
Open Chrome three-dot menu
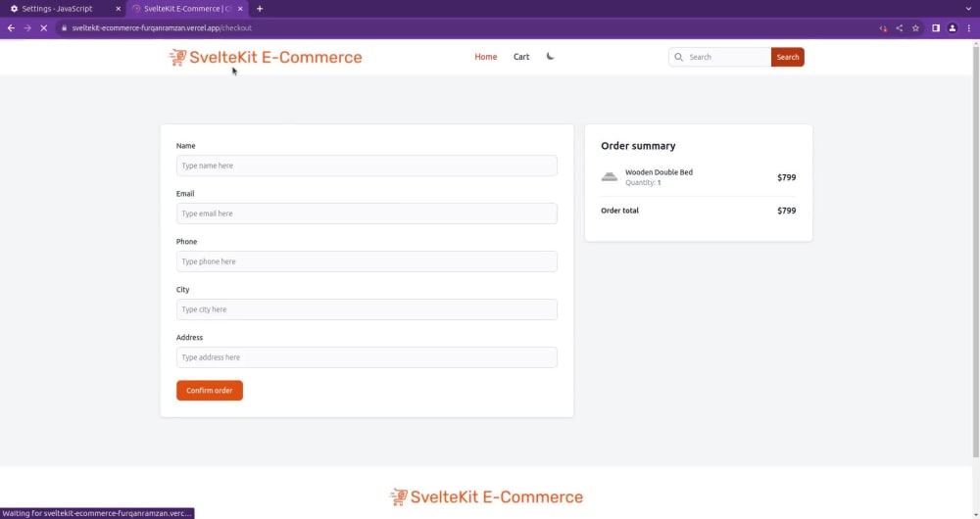[969, 28]
